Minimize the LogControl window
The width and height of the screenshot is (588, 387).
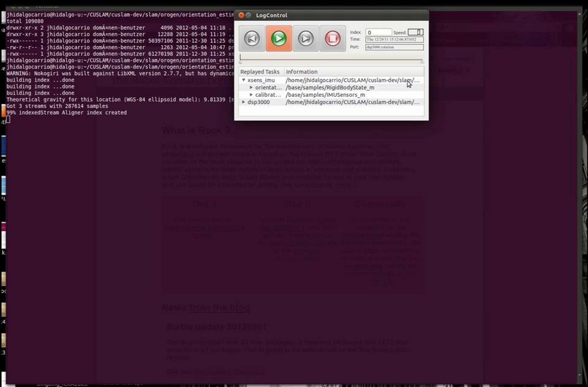(x=248, y=15)
